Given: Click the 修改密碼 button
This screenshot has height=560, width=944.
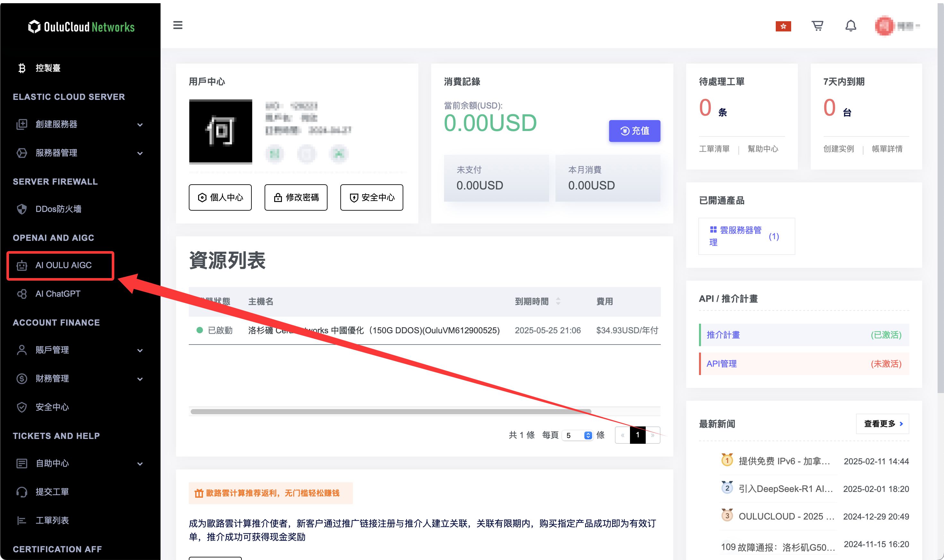Looking at the screenshot, I should pos(296,197).
